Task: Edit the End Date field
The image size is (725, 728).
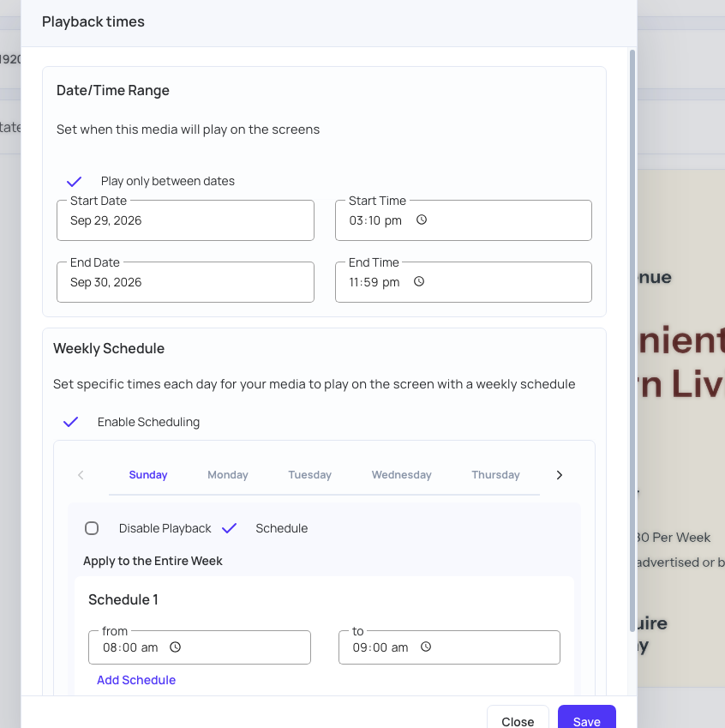Action: (x=185, y=282)
